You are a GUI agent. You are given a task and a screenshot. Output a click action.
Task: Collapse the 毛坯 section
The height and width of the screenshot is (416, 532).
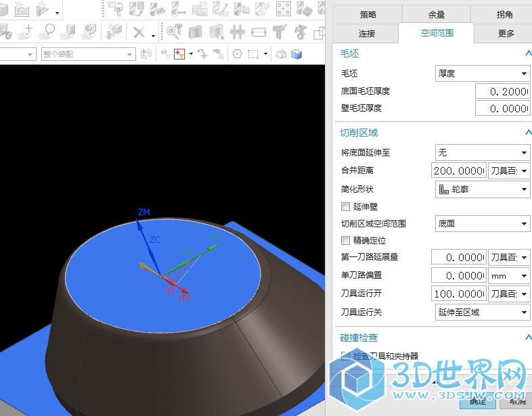(528, 53)
